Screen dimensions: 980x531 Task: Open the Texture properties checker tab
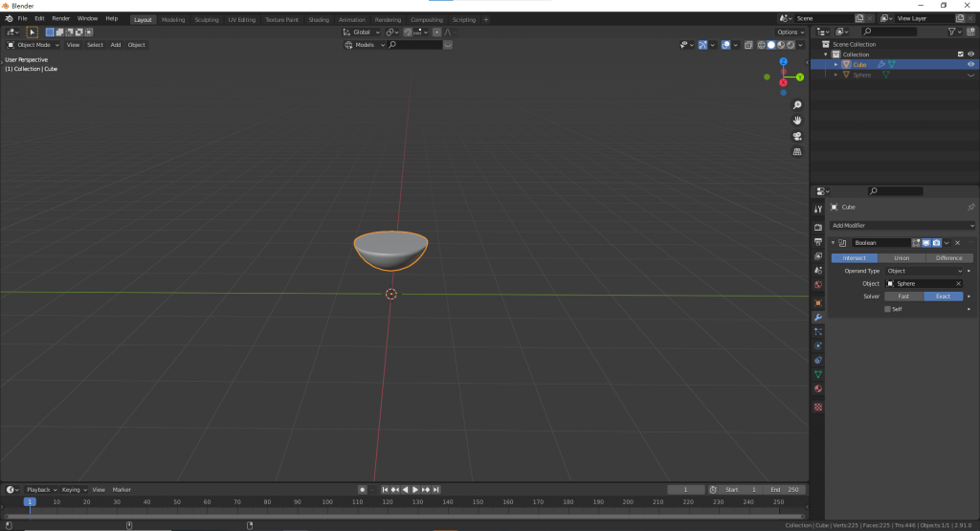[818, 408]
